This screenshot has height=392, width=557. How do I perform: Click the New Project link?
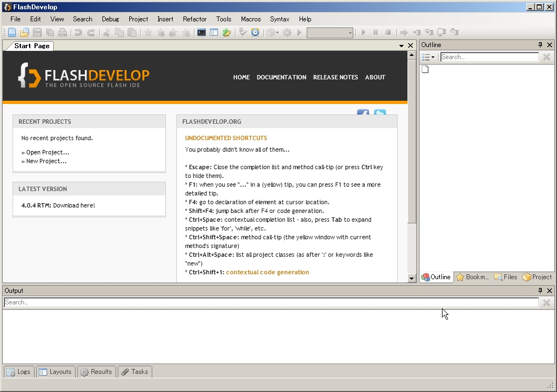click(46, 161)
